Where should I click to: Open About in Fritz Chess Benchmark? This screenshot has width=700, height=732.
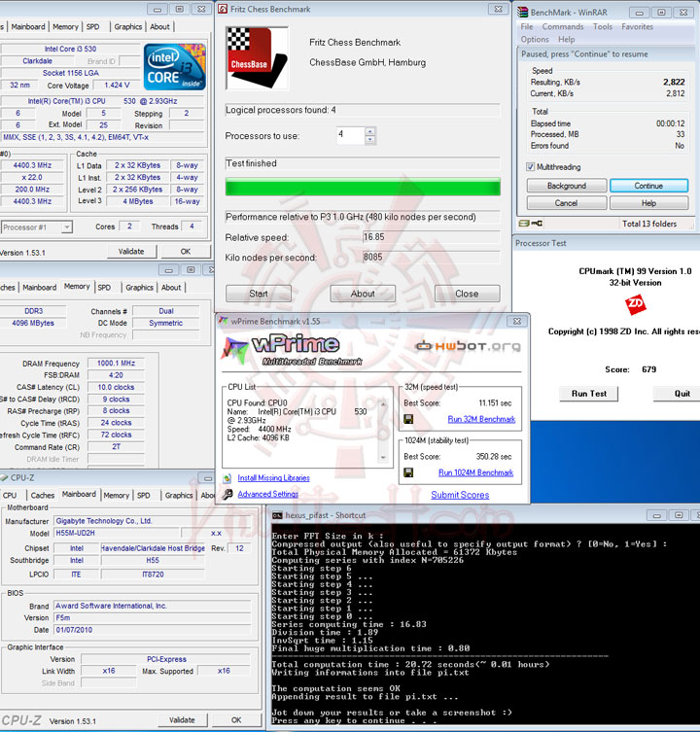pyautogui.click(x=363, y=294)
